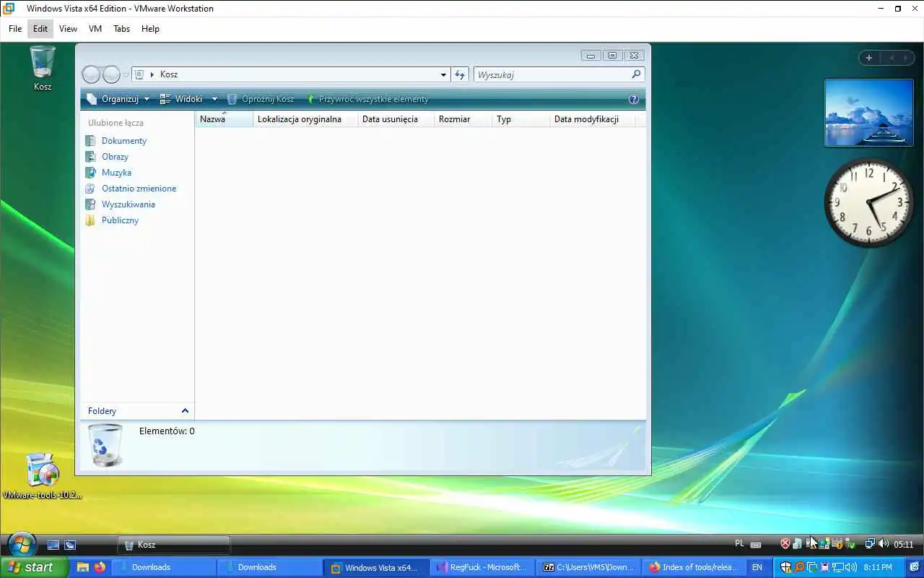Open Wyszukiwania in favorite links

[128, 204]
